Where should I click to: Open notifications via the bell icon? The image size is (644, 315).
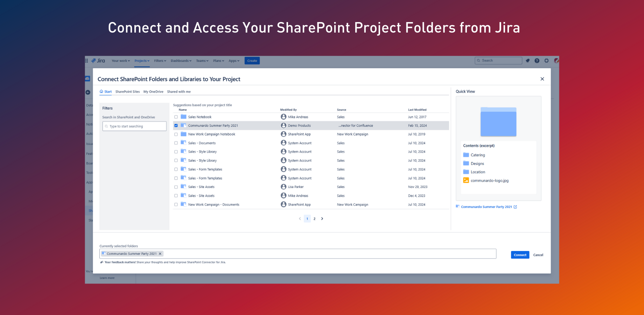pyautogui.click(x=528, y=61)
